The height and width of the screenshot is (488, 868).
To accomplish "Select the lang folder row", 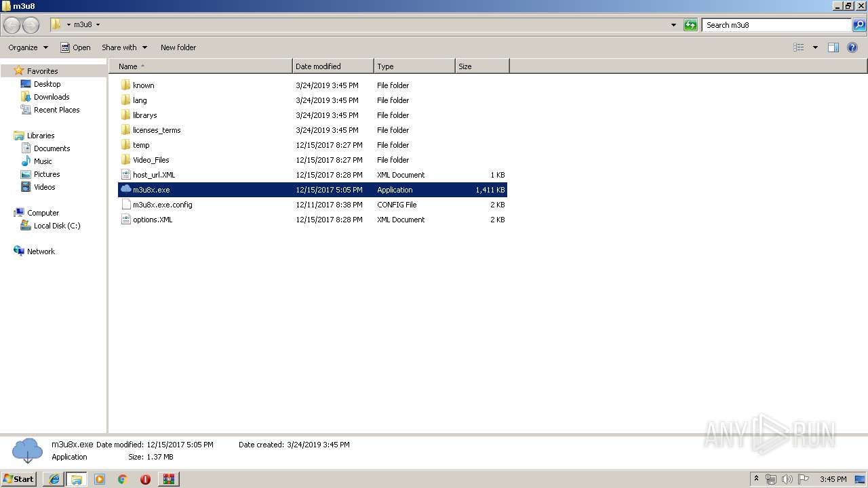I will (x=313, y=100).
